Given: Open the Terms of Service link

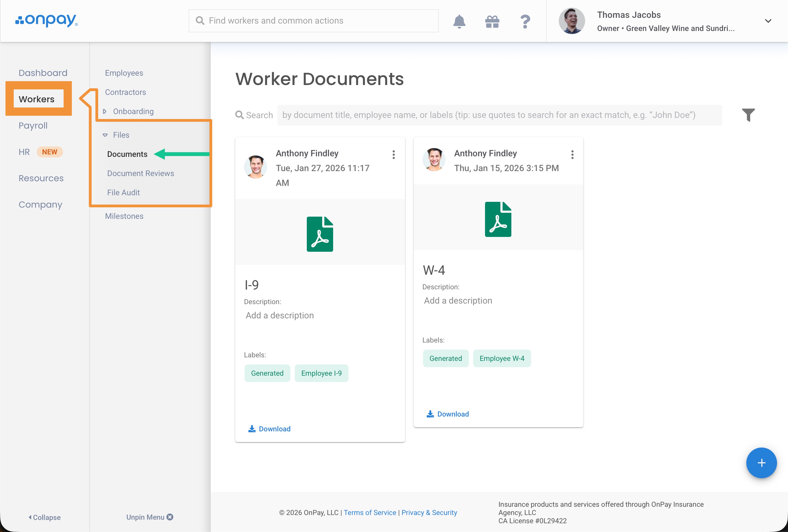Looking at the screenshot, I should point(370,512).
